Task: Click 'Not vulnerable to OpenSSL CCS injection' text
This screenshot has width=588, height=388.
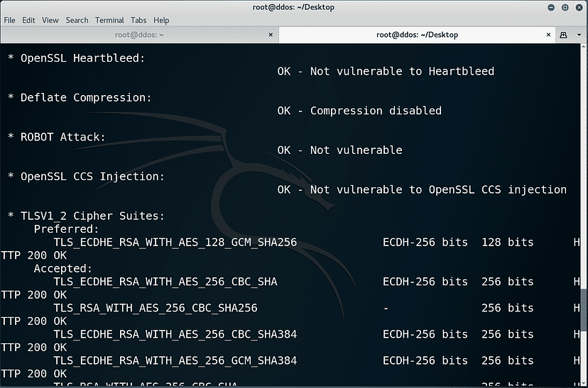Action: [x=438, y=190]
